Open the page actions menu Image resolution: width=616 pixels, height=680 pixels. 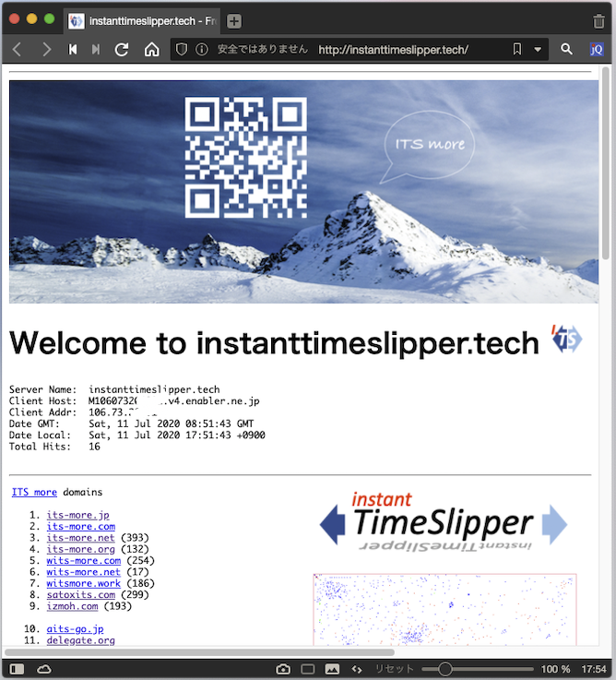coord(357,668)
